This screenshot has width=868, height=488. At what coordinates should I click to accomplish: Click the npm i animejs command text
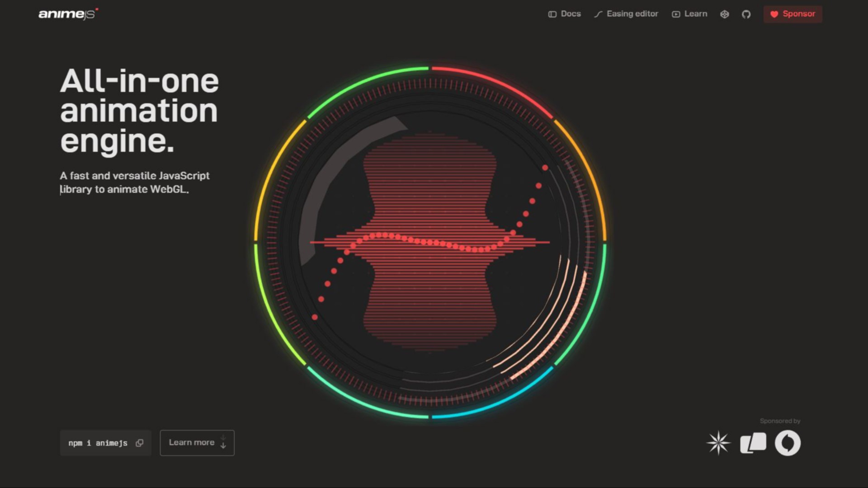[x=98, y=443]
